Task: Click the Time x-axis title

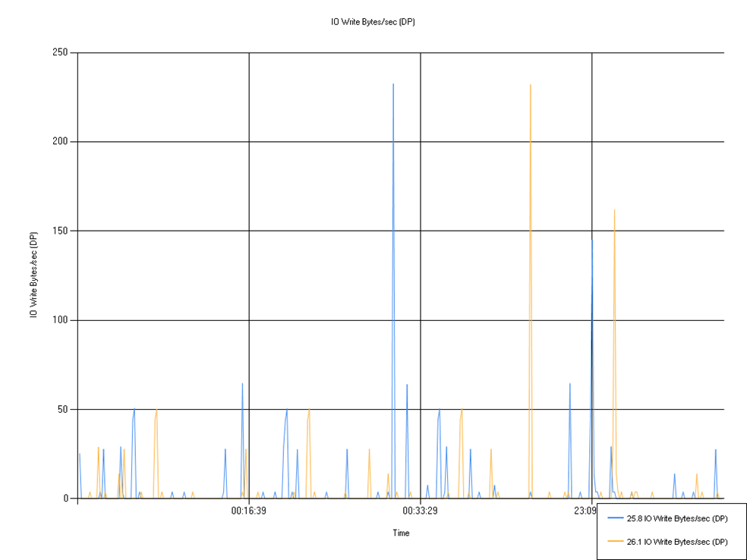Action: pyautogui.click(x=401, y=533)
